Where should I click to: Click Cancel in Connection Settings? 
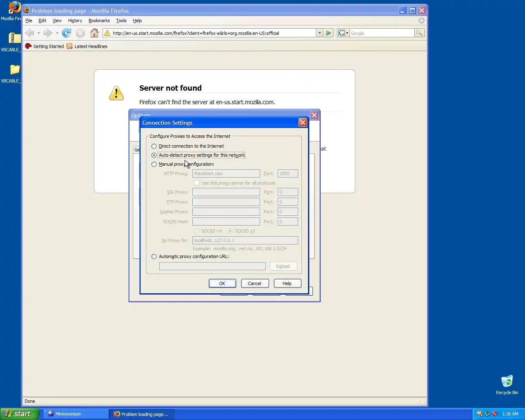pos(254,283)
